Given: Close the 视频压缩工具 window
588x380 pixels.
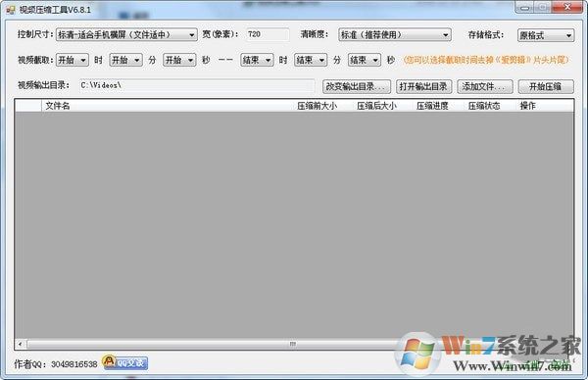Looking at the screenshot, I should (567, 7).
